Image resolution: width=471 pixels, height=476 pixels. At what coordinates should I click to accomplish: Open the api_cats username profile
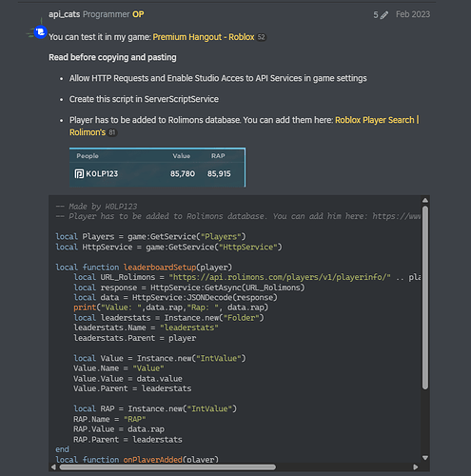coord(64,14)
